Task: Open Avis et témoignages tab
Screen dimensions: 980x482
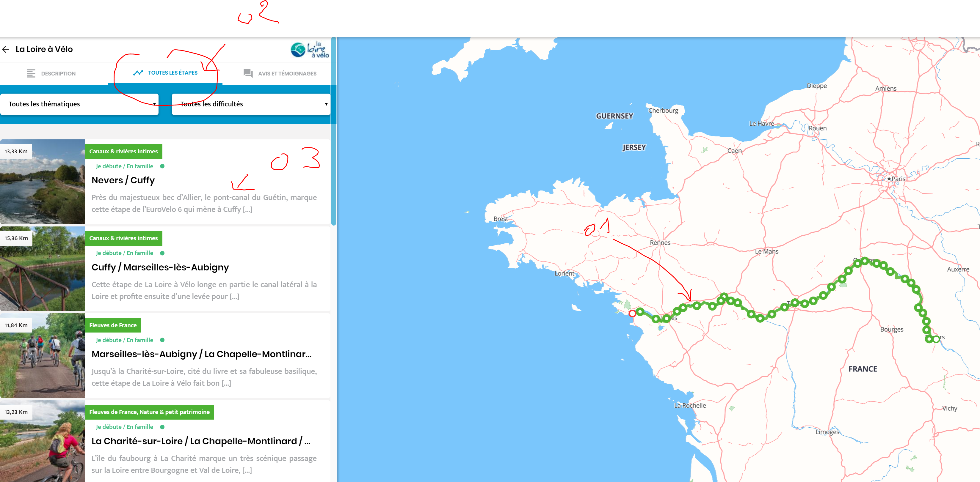Action: (280, 73)
